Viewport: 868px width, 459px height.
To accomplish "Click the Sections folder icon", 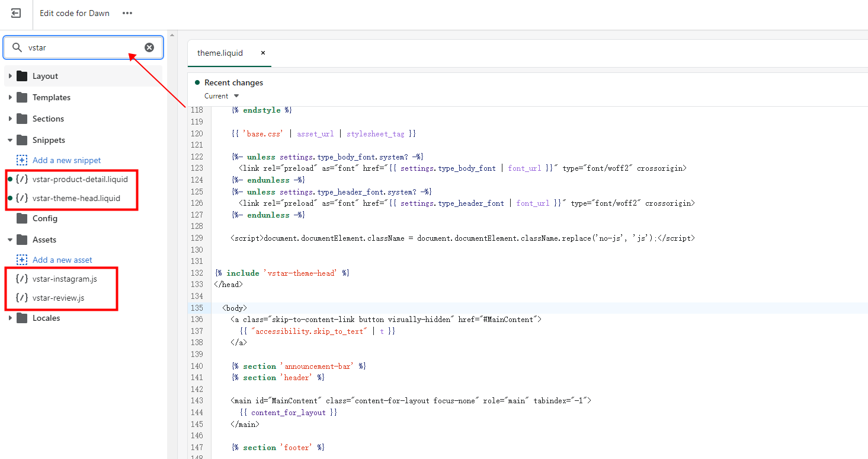I will 22,119.
